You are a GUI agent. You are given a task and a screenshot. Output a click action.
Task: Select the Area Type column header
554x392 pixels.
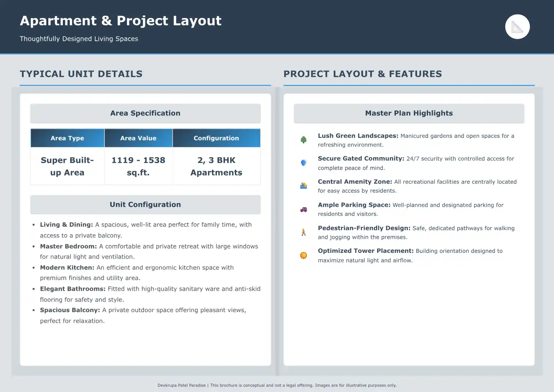click(67, 138)
